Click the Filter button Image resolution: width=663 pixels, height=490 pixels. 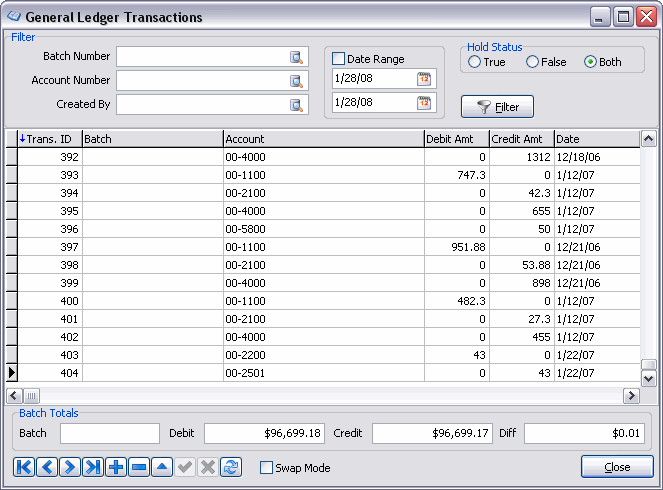[x=497, y=107]
